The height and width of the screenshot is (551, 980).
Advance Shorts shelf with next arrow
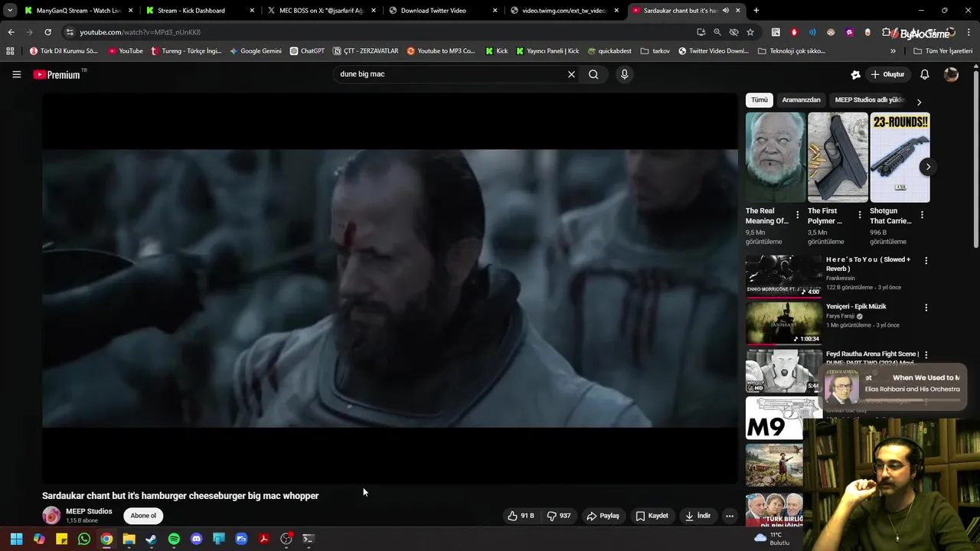tap(928, 167)
